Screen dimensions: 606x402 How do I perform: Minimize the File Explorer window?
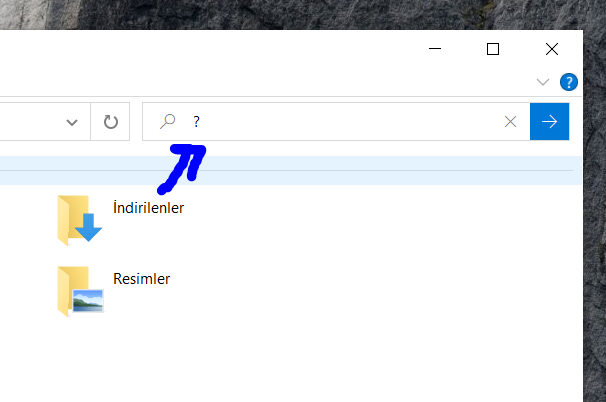[x=435, y=49]
